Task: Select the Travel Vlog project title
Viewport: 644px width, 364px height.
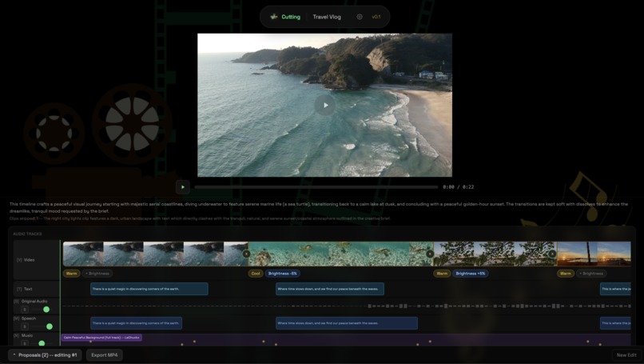Action: [327, 17]
